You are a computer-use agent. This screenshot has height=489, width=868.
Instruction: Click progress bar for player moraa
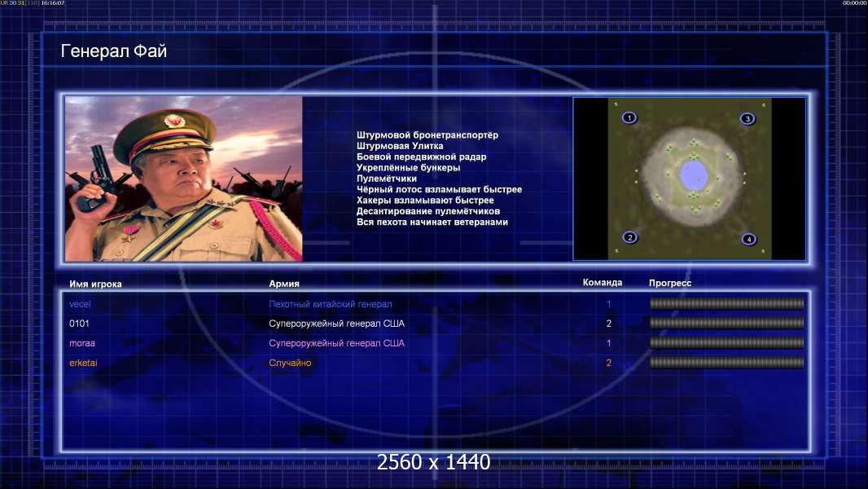click(727, 343)
